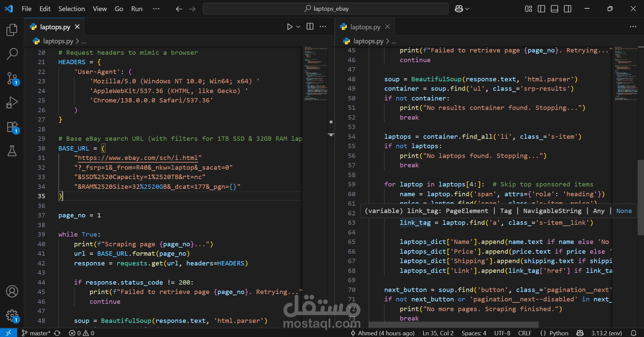Select the left laptops.py editor tab
Image resolution: width=644 pixels, height=337 pixels.
click(x=55, y=27)
